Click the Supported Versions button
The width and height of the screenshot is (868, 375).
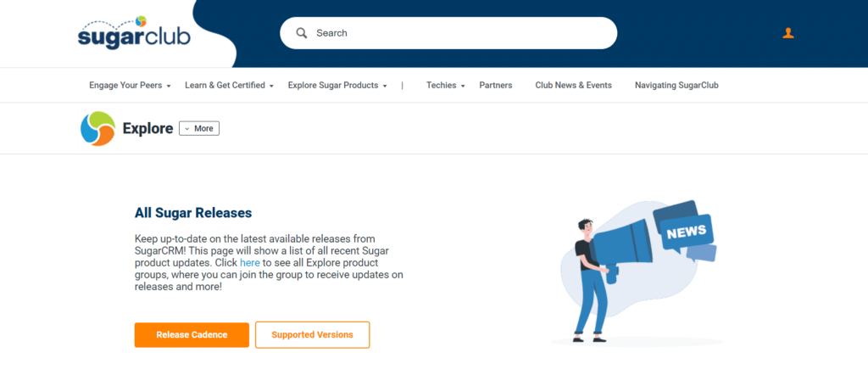(x=312, y=334)
